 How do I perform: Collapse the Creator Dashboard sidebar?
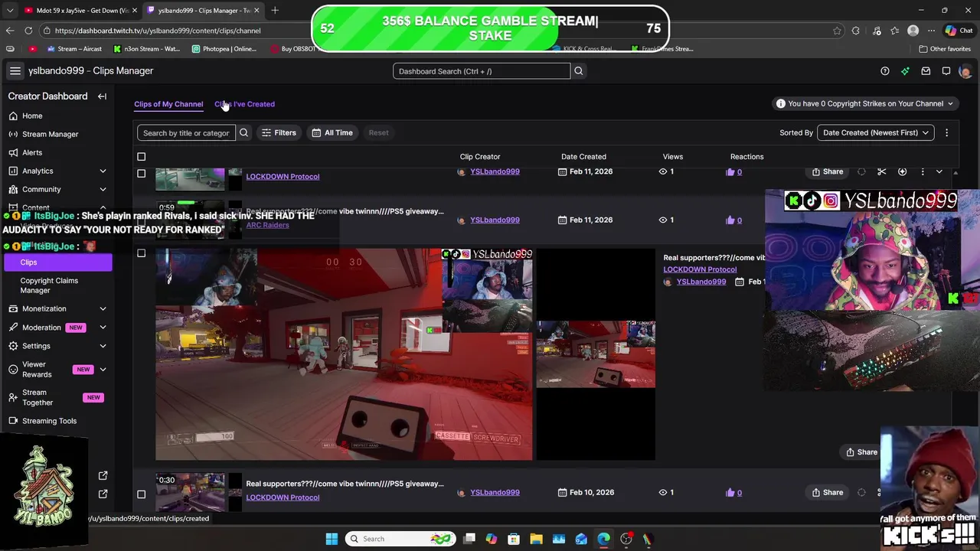tap(102, 96)
